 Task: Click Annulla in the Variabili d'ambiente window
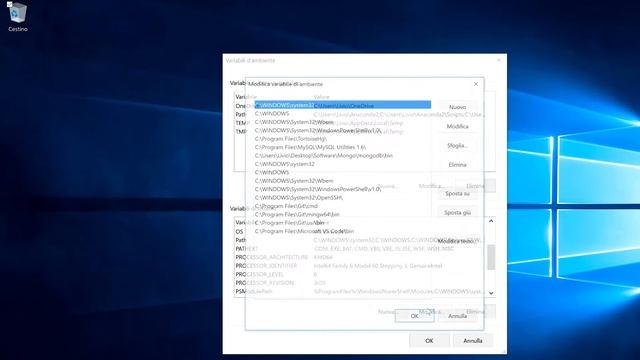473,340
